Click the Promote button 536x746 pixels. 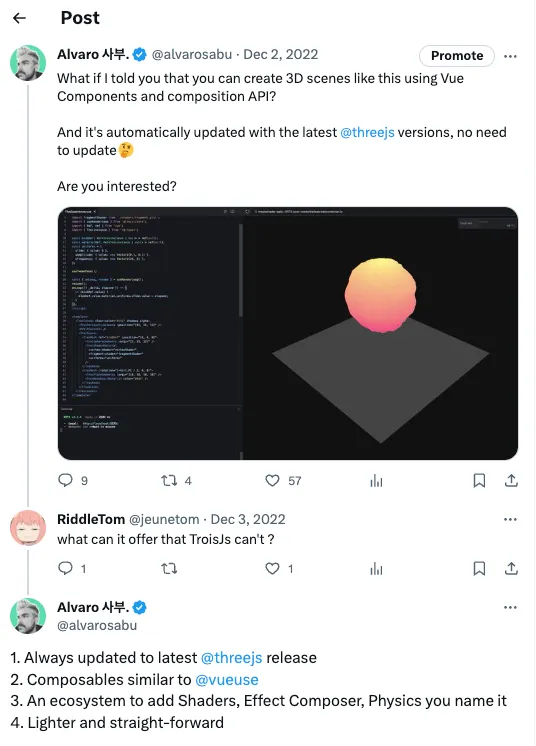pos(457,56)
